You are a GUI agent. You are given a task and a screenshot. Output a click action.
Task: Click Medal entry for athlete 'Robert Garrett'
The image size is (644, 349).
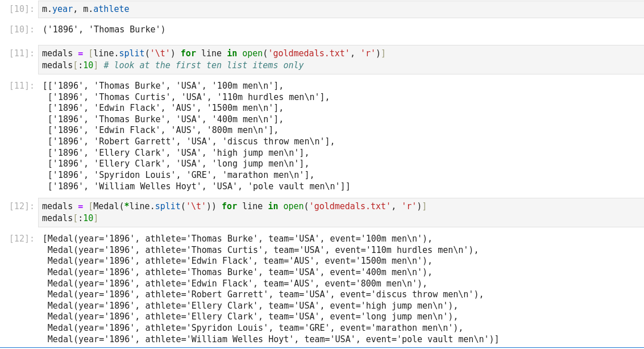point(265,294)
